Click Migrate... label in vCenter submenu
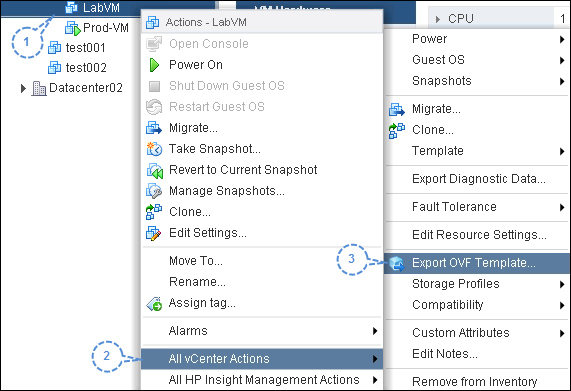Screen dimensions: 571x391 (436, 109)
